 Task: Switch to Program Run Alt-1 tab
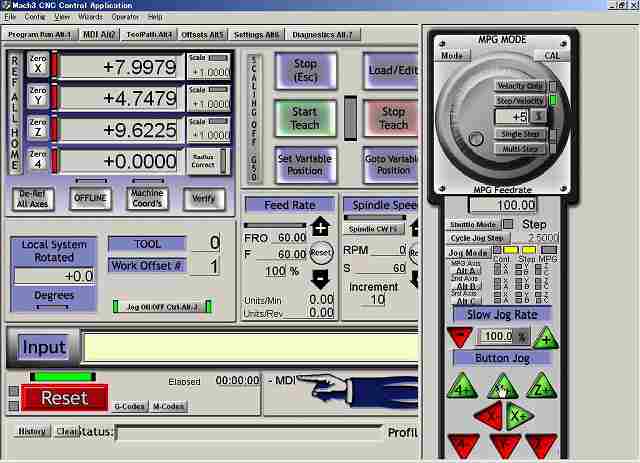pyautogui.click(x=40, y=35)
